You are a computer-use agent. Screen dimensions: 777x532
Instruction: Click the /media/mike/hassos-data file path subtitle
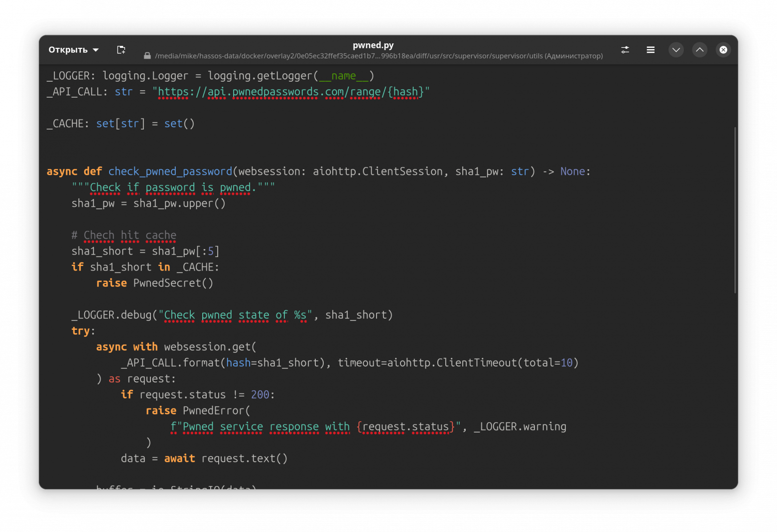pyautogui.click(x=379, y=56)
